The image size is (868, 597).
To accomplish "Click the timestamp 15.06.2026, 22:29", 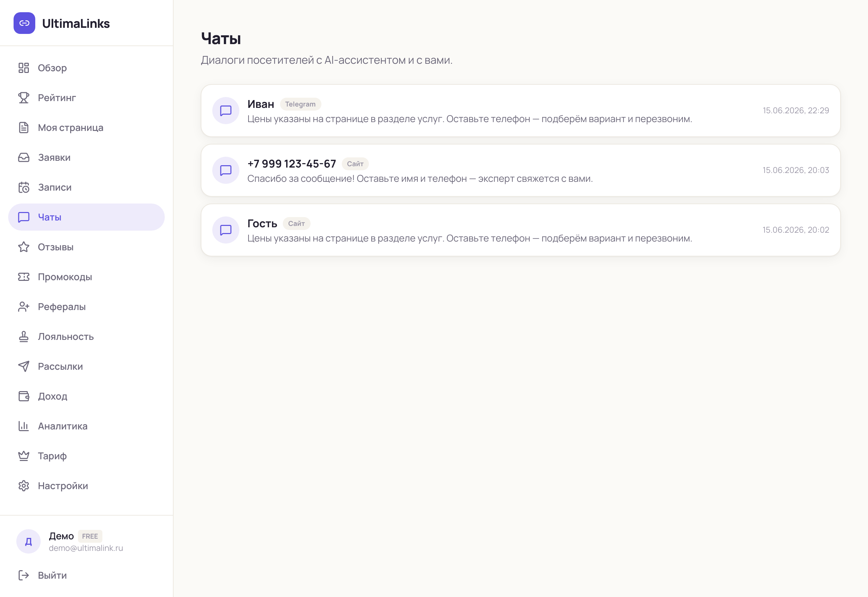I will click(x=796, y=110).
